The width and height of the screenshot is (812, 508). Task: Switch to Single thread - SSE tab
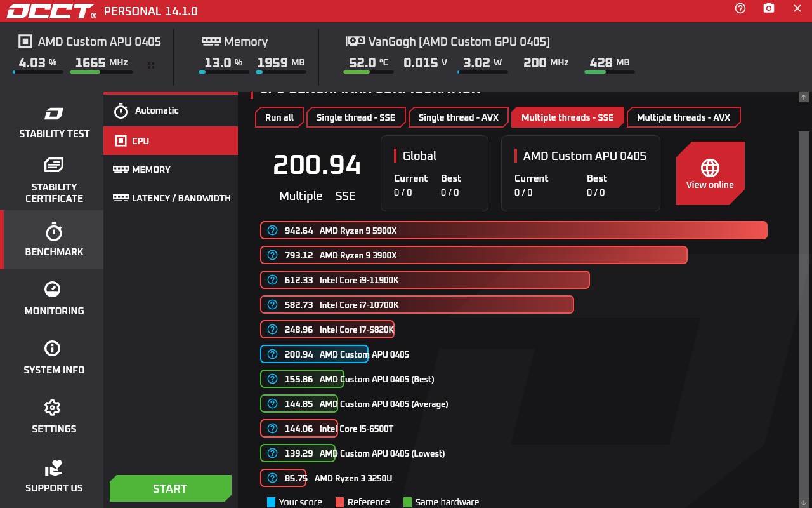click(x=355, y=117)
